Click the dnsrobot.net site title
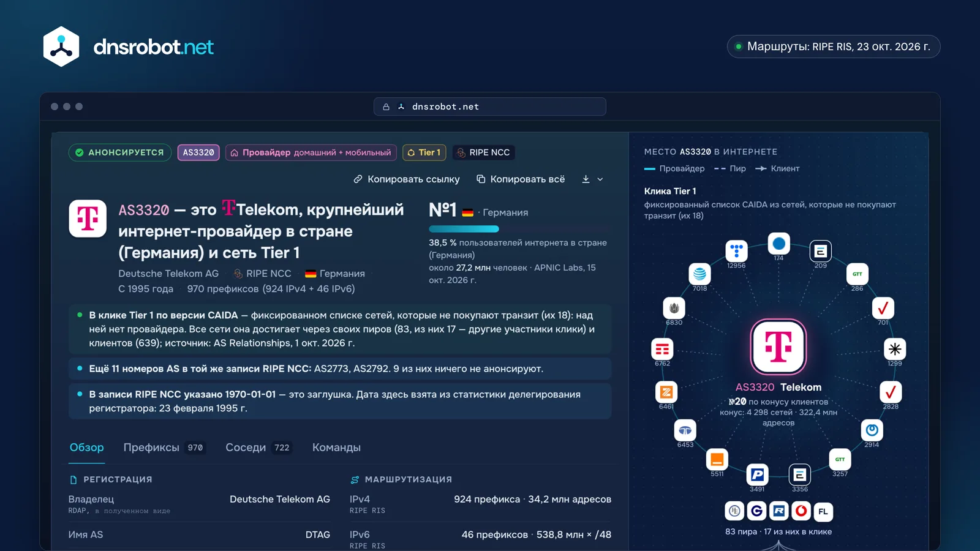This screenshot has height=551, width=980. [153, 47]
